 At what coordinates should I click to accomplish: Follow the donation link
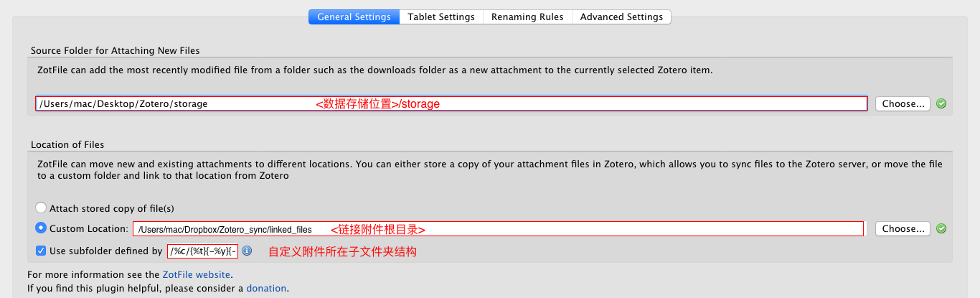(266, 288)
